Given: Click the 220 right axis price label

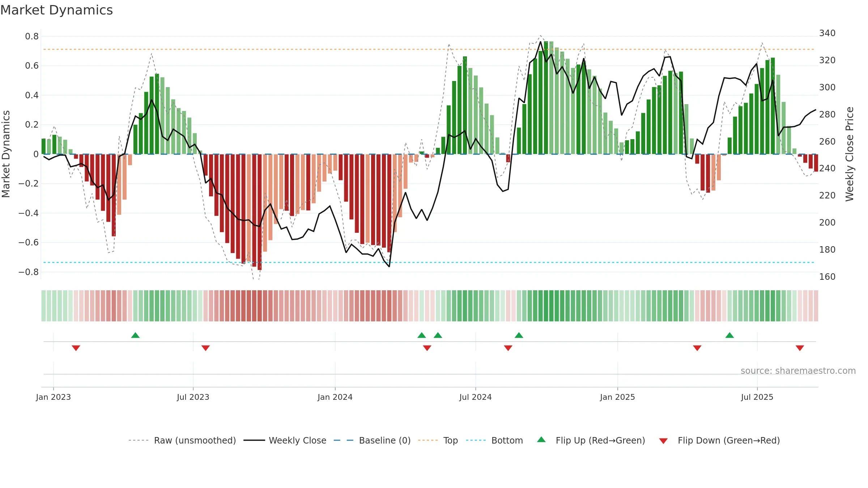Looking at the screenshot, I should click(827, 195).
